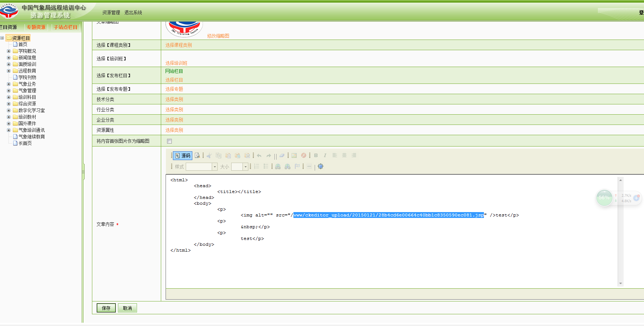The width and height of the screenshot is (644, 326).
Task: Expand the 气象培训通讯 tree node
Action: [8, 130]
